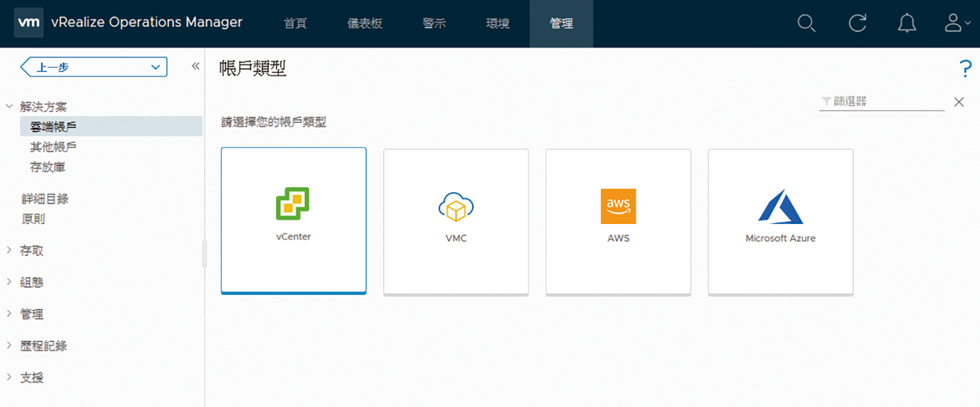Image resolution: width=980 pixels, height=407 pixels.
Task: Open 原則 in the sidebar
Action: point(33,219)
